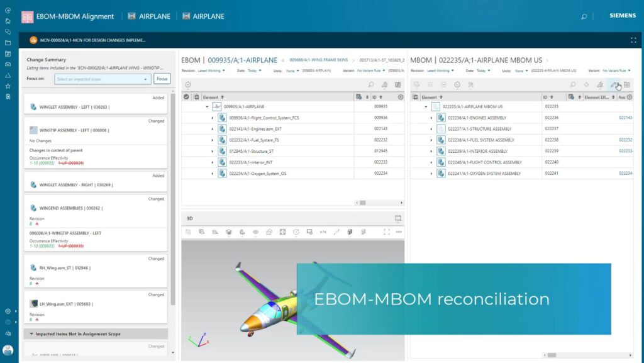
Task: Click the 3D panel layout icon
Action: tap(397, 218)
